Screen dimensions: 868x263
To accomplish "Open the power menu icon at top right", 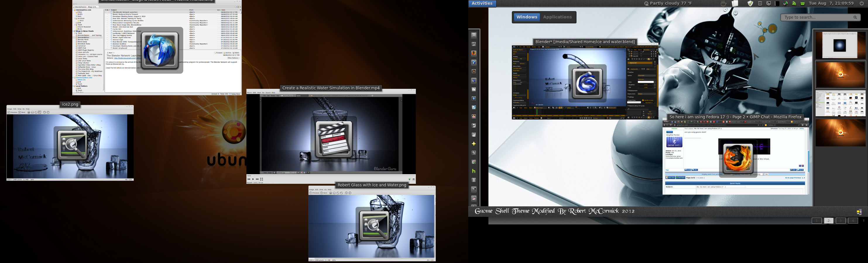I will 862,4.
